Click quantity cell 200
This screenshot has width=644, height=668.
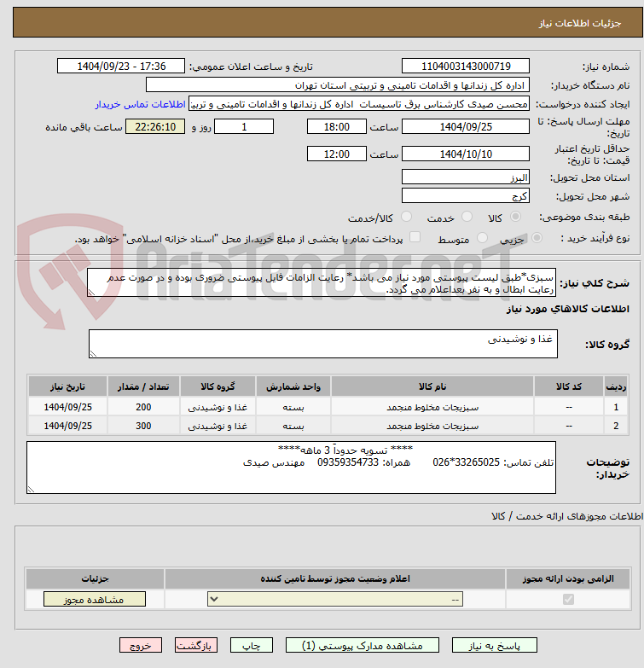point(143,407)
